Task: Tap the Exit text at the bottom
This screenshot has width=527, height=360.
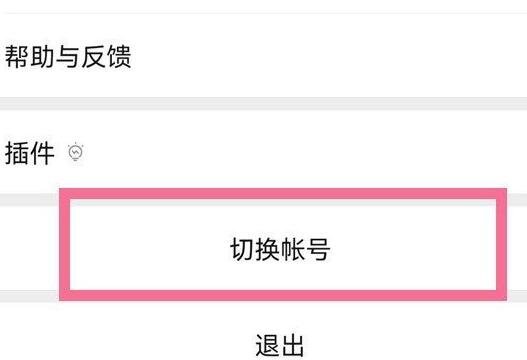Action: point(280,345)
